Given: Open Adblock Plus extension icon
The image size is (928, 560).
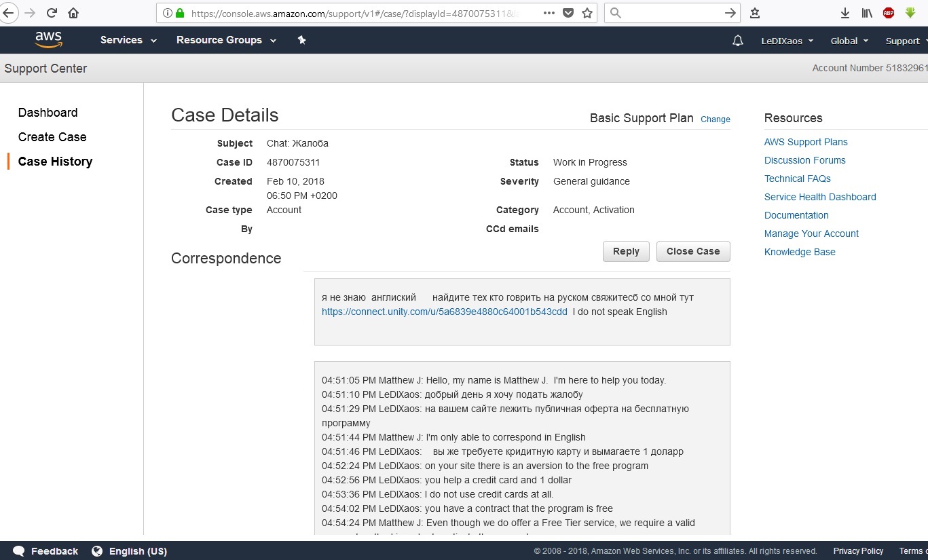Looking at the screenshot, I should 889,13.
